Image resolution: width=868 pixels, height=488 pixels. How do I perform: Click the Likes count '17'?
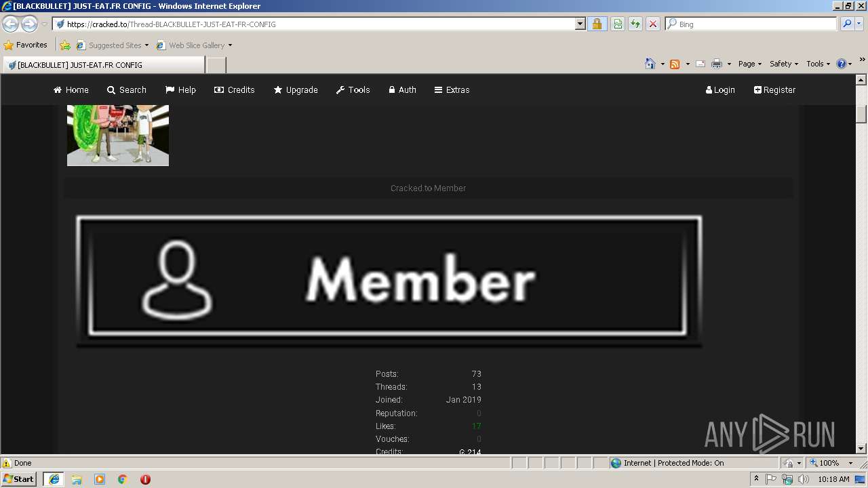click(477, 426)
